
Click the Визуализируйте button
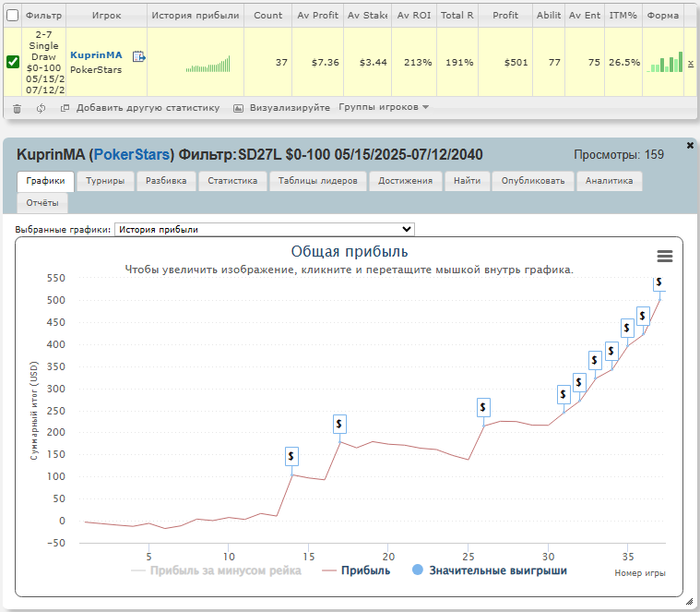coord(289,108)
